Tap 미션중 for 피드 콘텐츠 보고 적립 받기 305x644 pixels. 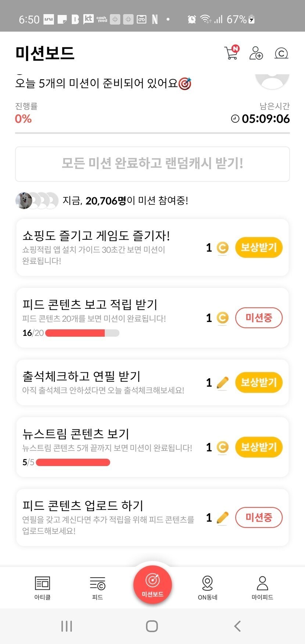tap(259, 318)
